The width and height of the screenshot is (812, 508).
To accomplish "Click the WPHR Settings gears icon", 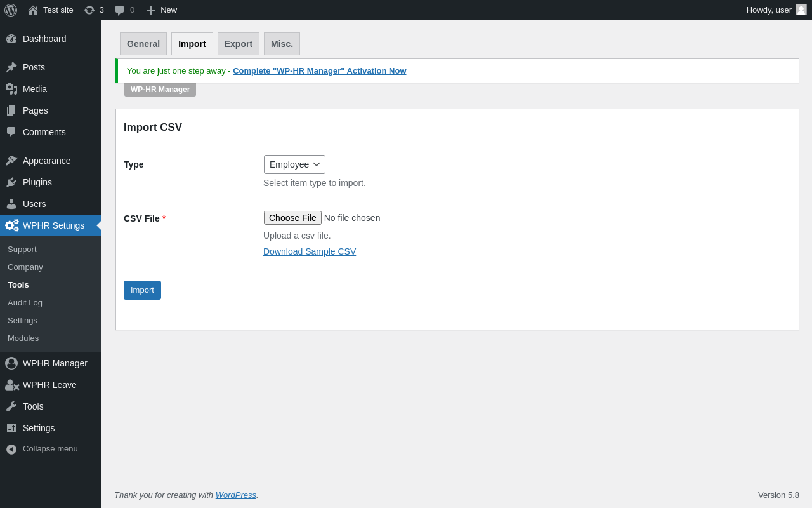I will coord(12,225).
